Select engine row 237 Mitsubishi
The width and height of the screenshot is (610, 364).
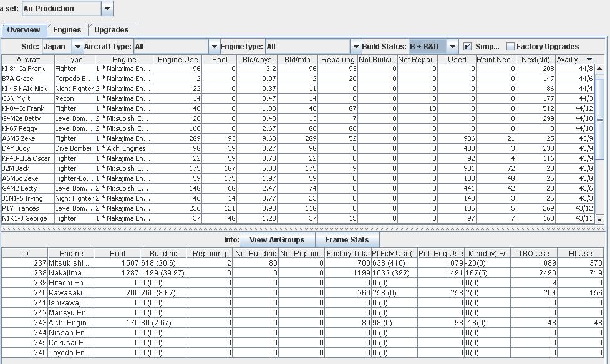point(303,263)
